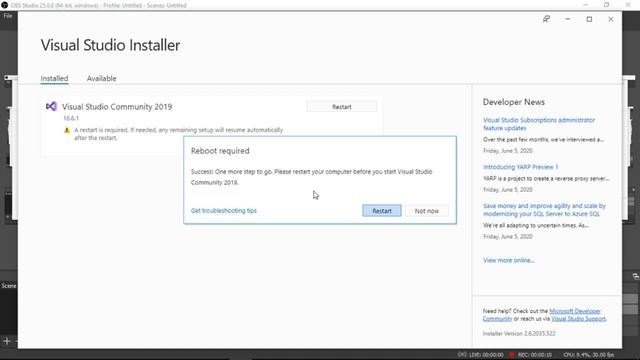Click the add scene plus icon in OBS
This screenshot has width=640, height=360.
[x=7, y=341]
